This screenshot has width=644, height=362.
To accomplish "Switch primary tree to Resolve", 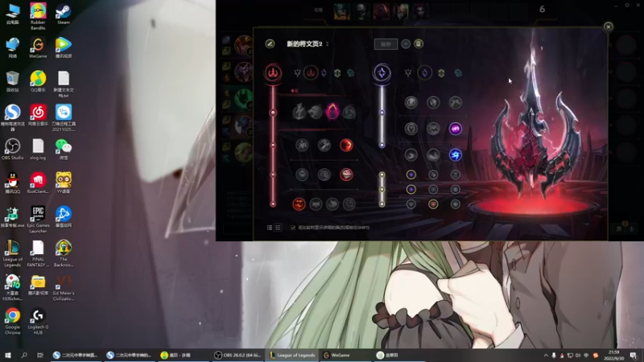I will coord(337,73).
